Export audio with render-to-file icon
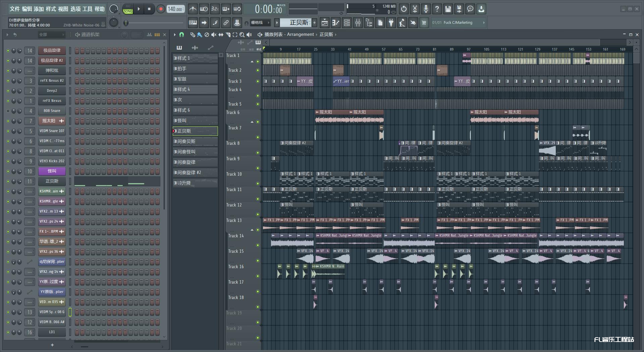Image resolution: width=644 pixels, height=352 pixels. (459, 9)
